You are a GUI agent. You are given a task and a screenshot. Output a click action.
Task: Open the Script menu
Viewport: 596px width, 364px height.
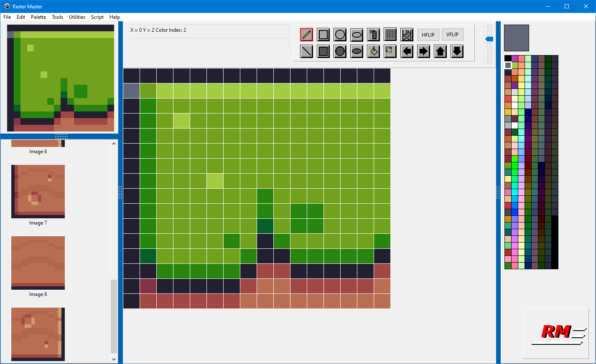(x=97, y=17)
